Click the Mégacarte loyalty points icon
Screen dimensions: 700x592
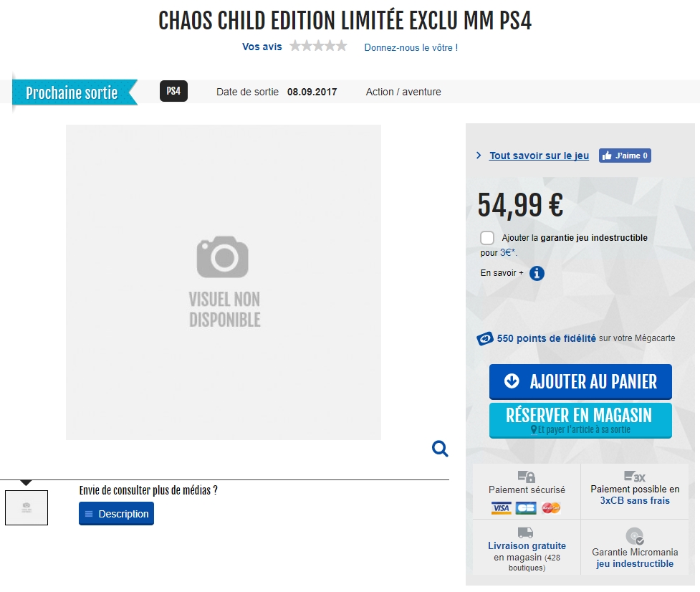485,338
